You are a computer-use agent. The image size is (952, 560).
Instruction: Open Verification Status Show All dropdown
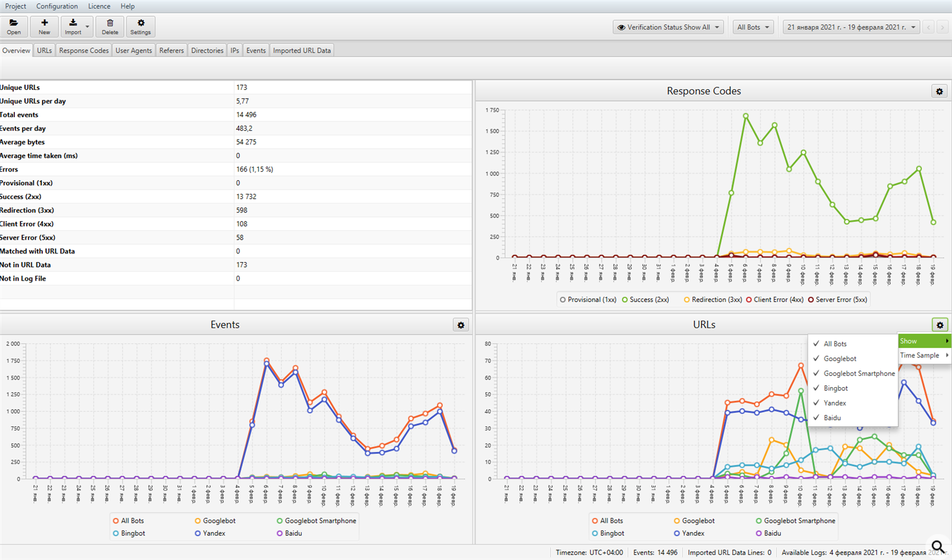click(x=668, y=27)
